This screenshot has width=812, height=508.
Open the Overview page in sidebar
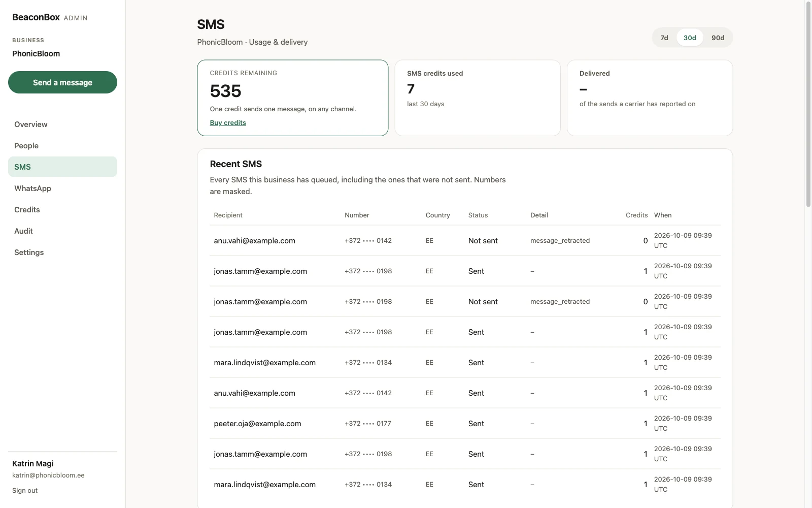62,124
